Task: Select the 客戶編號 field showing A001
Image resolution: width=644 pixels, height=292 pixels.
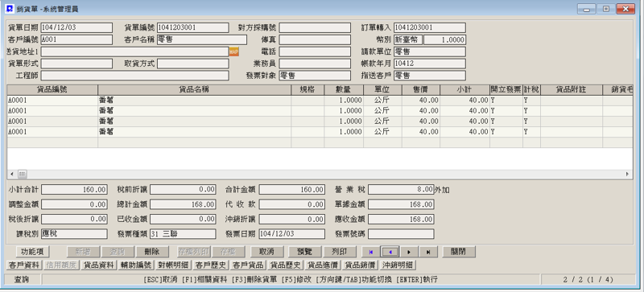Action: pos(76,40)
